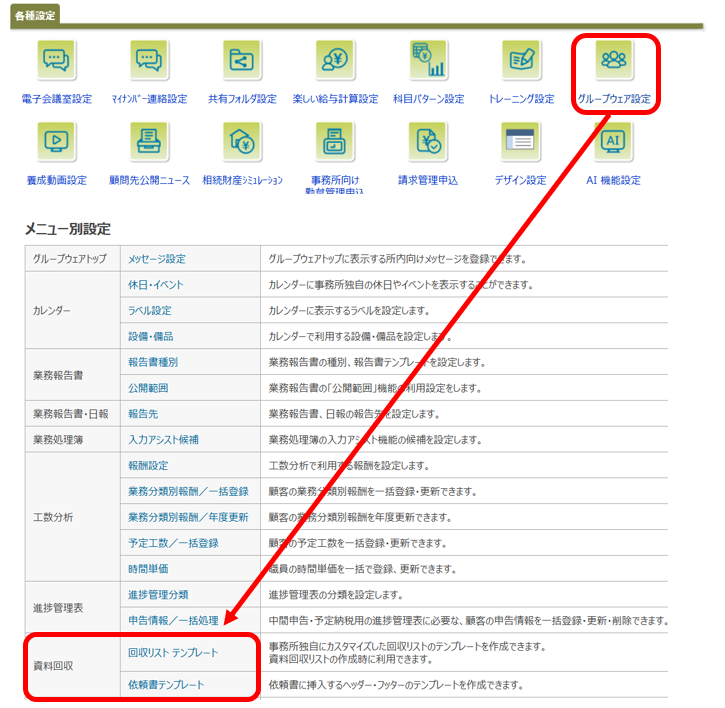Select the 請求管理申込 icon
Screen dimensions: 725x708
click(427, 143)
